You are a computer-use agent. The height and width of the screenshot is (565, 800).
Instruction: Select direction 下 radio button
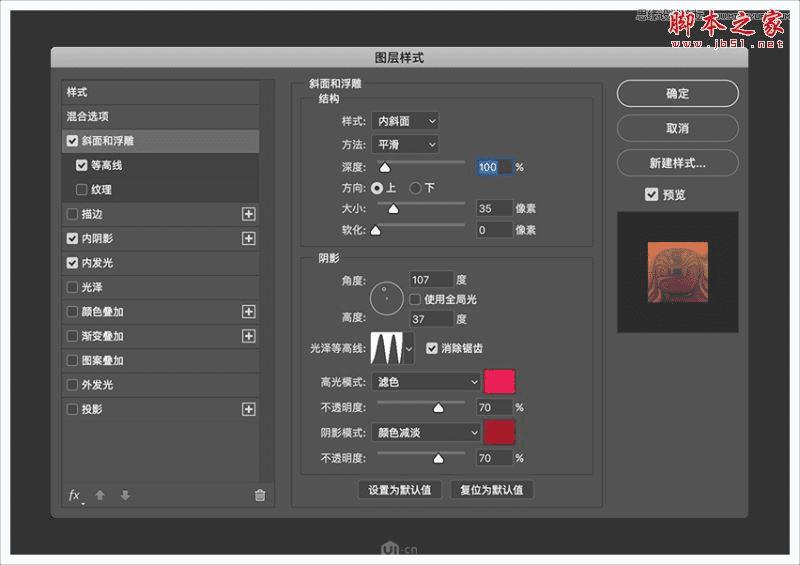(x=415, y=188)
